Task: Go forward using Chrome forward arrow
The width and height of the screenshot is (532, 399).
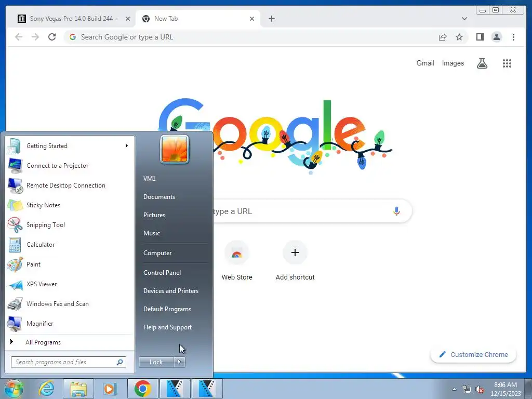Action: point(35,37)
